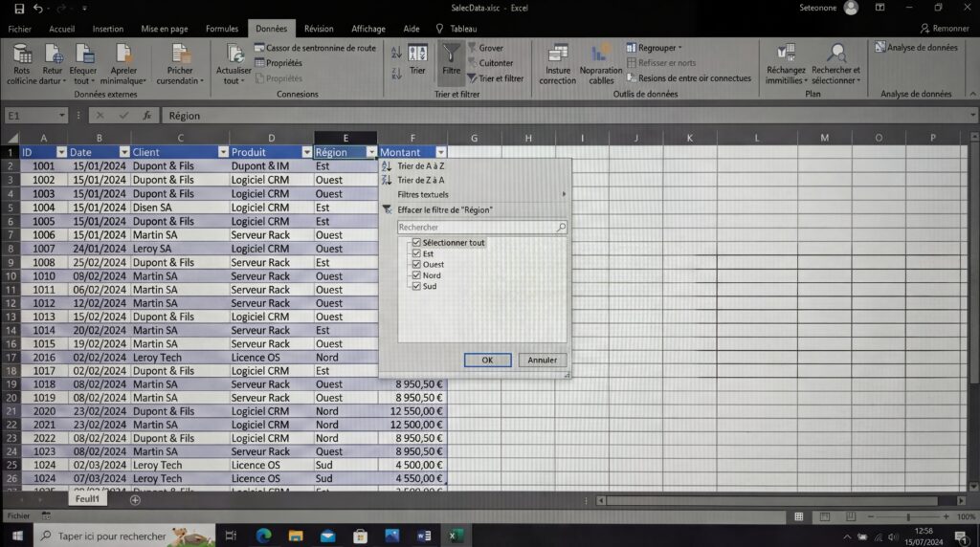Select the Feuil1 sheet tab

click(x=87, y=498)
